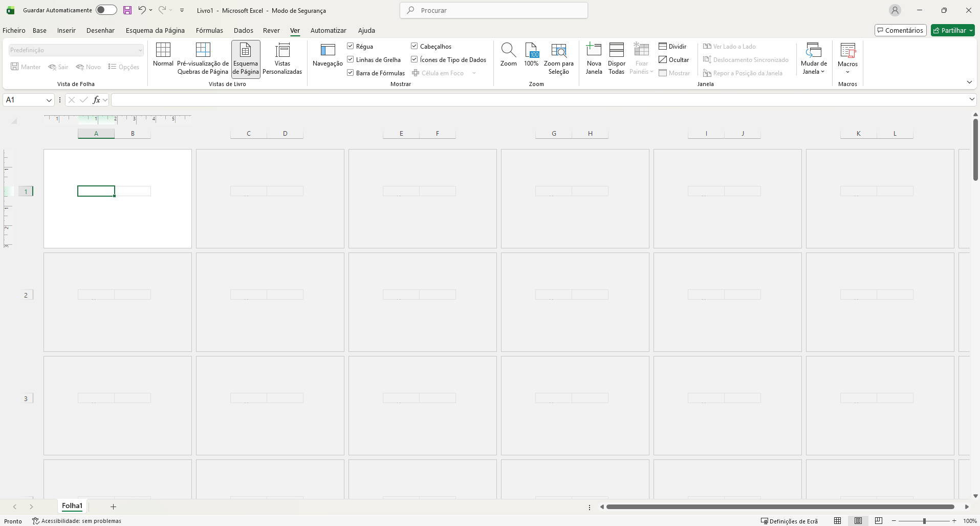Screen dimensions: 980x526
Task: Click the Undo arrow icon
Action: point(142,10)
